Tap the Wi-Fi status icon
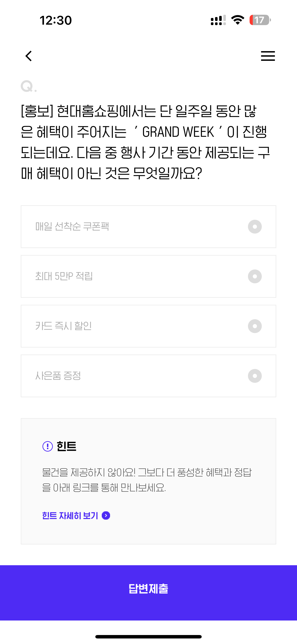 (238, 20)
